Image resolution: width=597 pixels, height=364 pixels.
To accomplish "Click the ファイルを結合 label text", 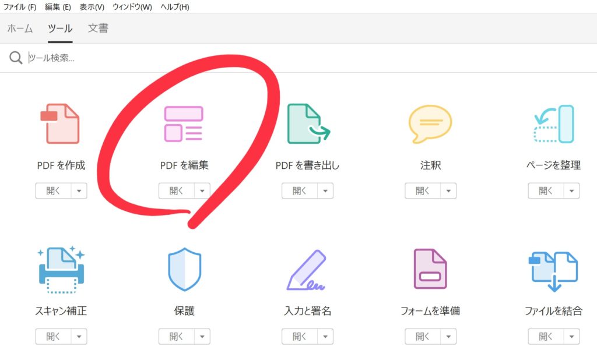I will pos(554,311).
